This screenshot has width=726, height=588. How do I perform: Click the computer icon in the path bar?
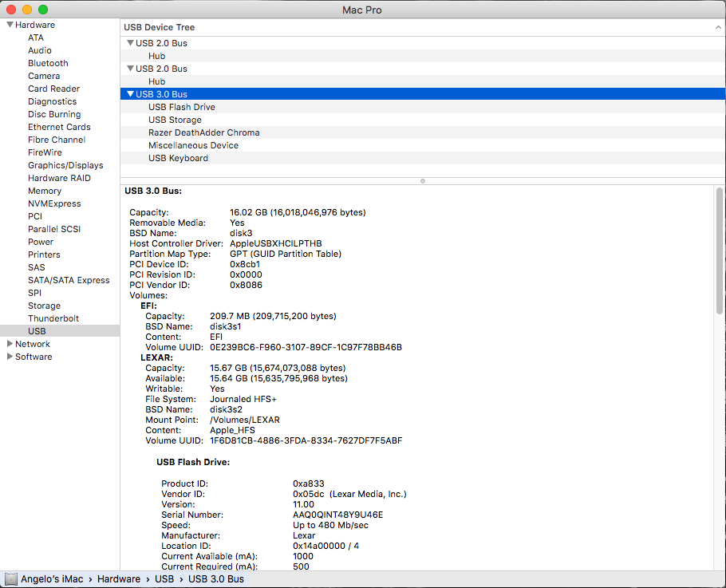[11, 579]
